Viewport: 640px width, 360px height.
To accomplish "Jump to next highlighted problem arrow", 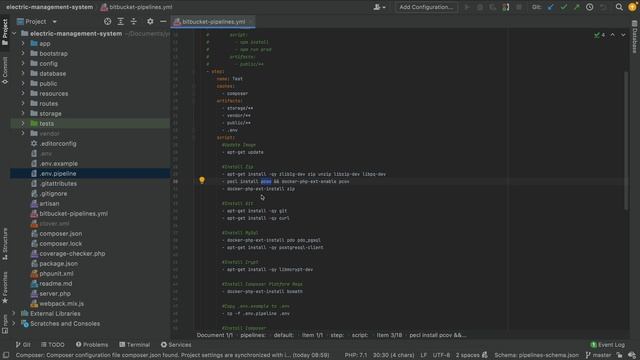I will (x=623, y=35).
